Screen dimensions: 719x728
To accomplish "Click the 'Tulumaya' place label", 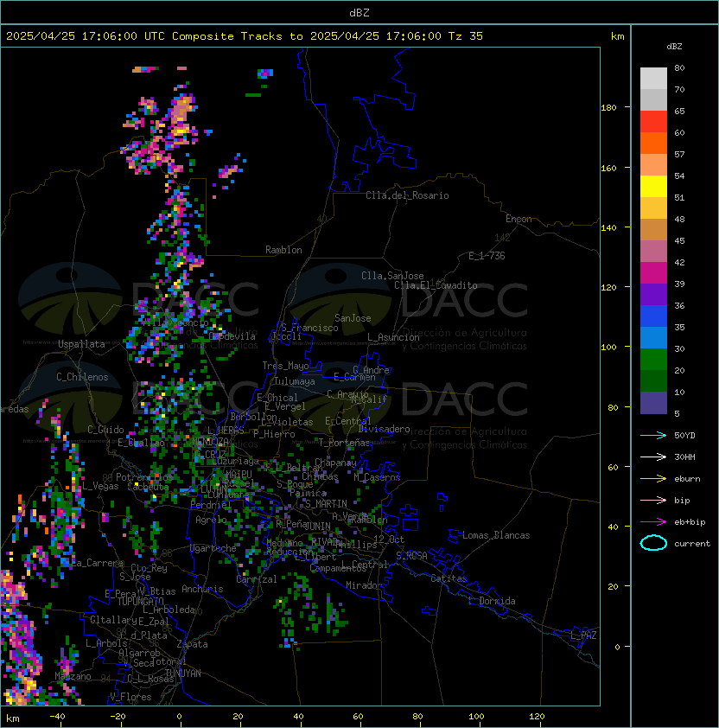I will pyautogui.click(x=295, y=381).
